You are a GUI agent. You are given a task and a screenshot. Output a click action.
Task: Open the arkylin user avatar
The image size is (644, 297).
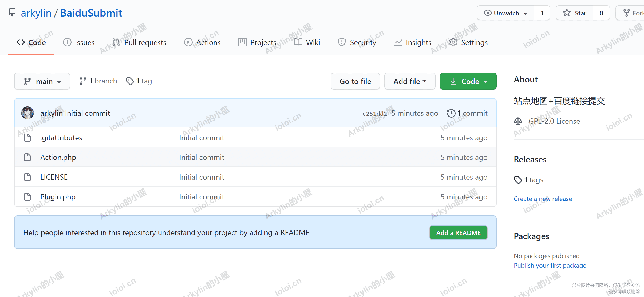pos(27,113)
